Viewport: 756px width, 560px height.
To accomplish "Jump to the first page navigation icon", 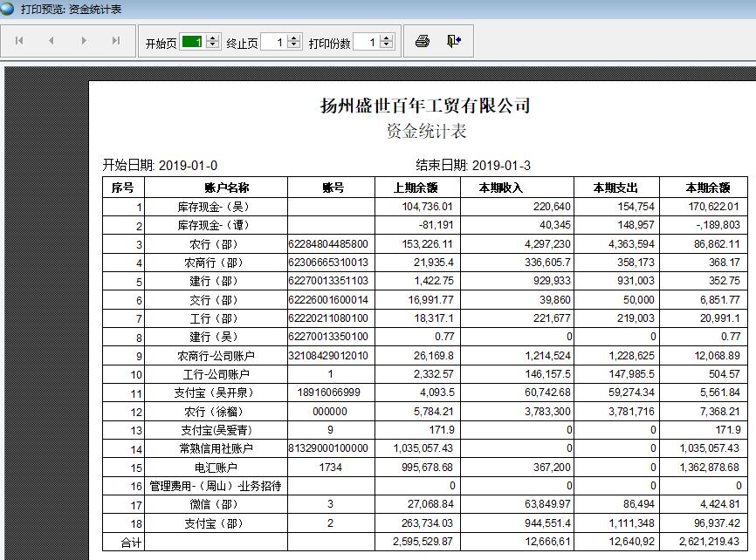I will 19,40.
